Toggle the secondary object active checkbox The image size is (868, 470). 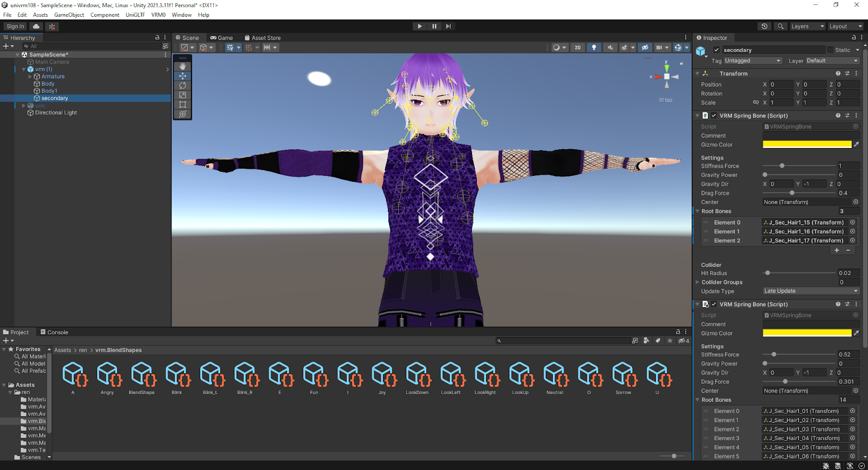(x=716, y=50)
